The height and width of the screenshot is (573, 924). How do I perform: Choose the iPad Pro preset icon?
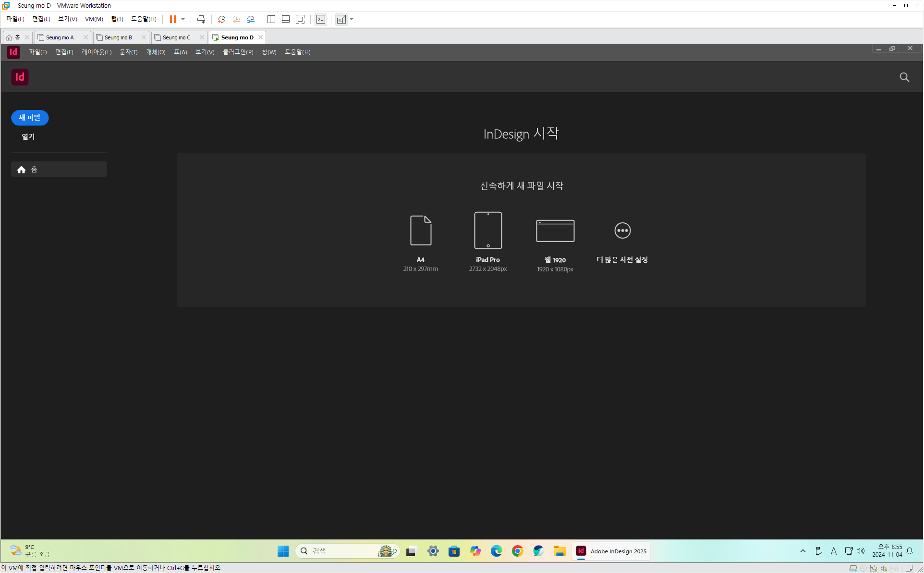point(487,231)
